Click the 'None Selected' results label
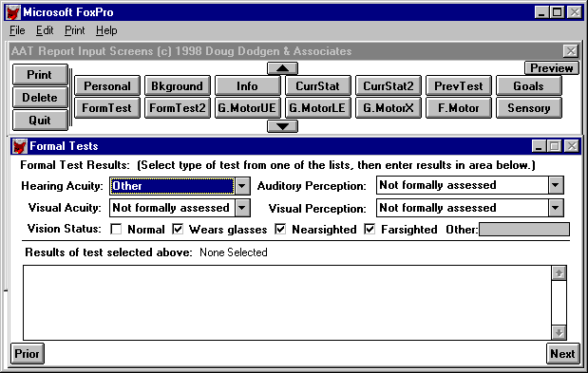The image size is (588, 373). coord(234,252)
